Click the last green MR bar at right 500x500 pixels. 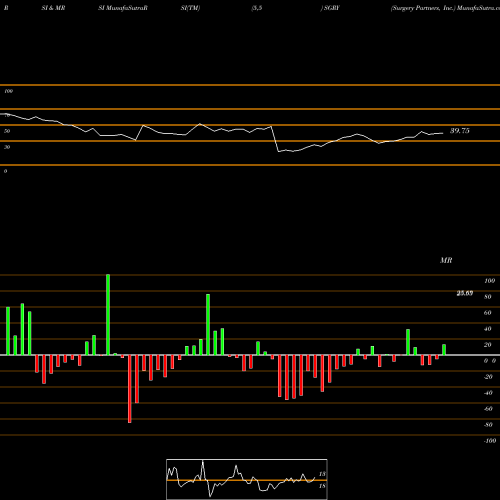tap(444, 350)
